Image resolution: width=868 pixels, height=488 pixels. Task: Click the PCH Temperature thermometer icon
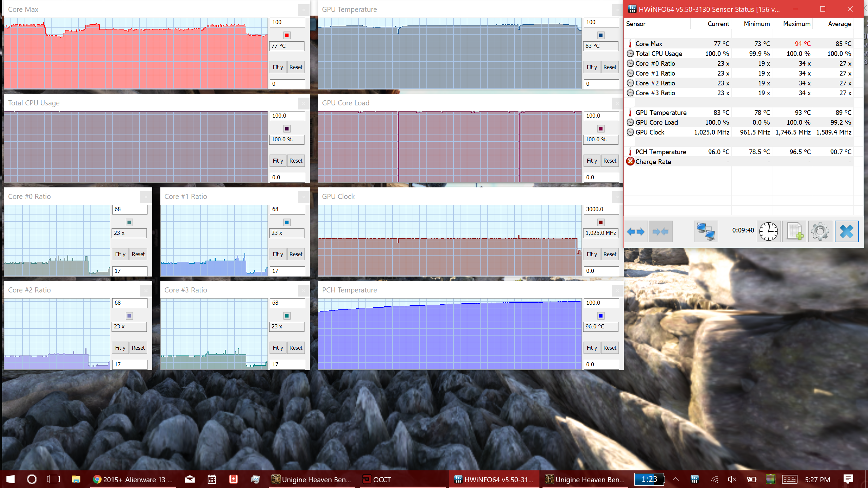click(x=630, y=152)
